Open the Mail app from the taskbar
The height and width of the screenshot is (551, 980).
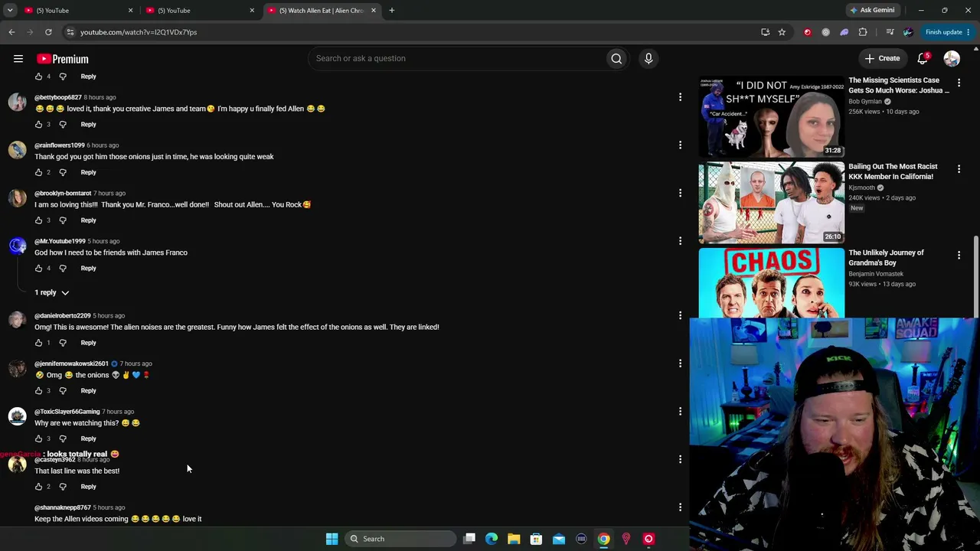click(559, 539)
